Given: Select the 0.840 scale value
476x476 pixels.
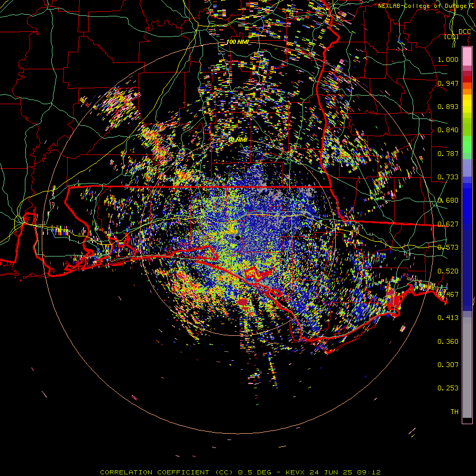Looking at the screenshot, I should tap(448, 130).
